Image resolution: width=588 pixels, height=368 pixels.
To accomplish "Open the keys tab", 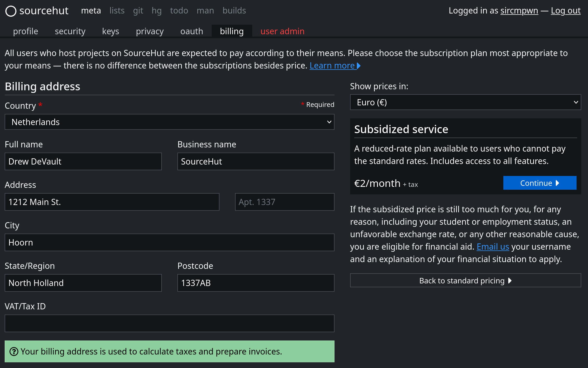I will [x=110, y=31].
